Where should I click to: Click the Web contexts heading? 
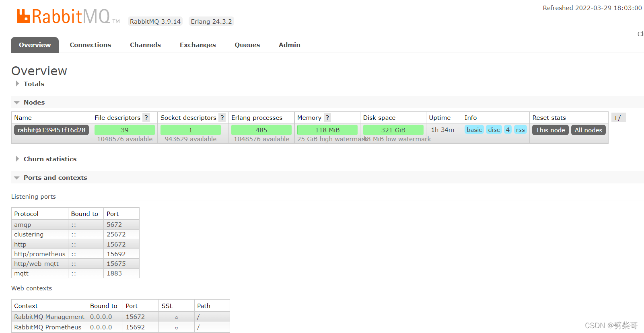tap(31, 288)
